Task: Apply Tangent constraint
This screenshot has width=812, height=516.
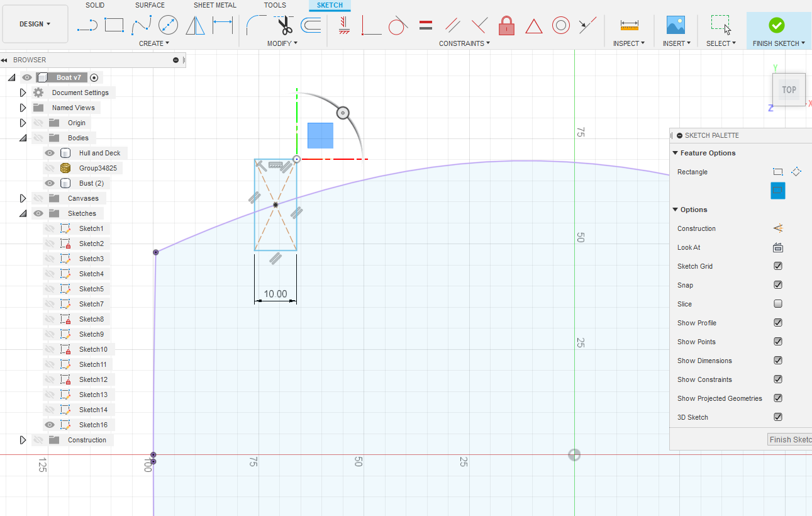Action: 398,25
